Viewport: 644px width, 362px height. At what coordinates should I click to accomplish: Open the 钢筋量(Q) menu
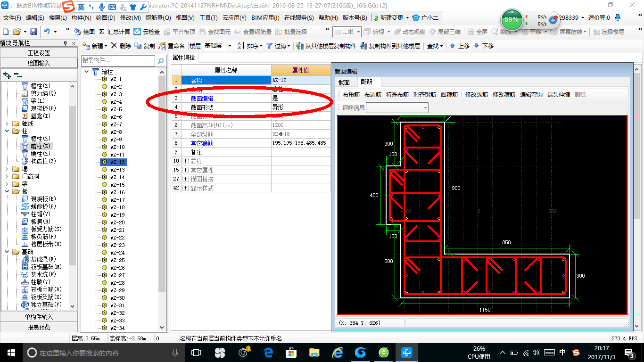pyautogui.click(x=158, y=18)
